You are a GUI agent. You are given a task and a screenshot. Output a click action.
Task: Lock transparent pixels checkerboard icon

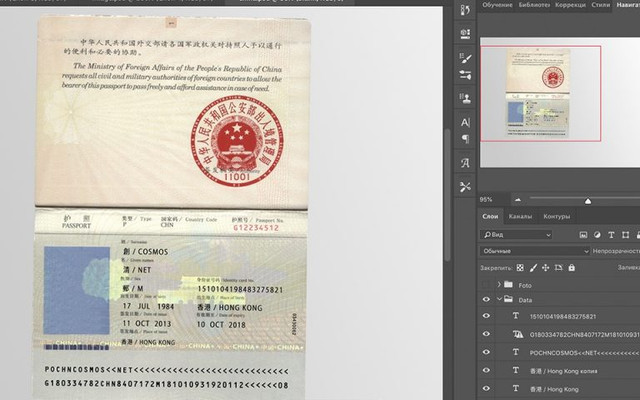520,268
